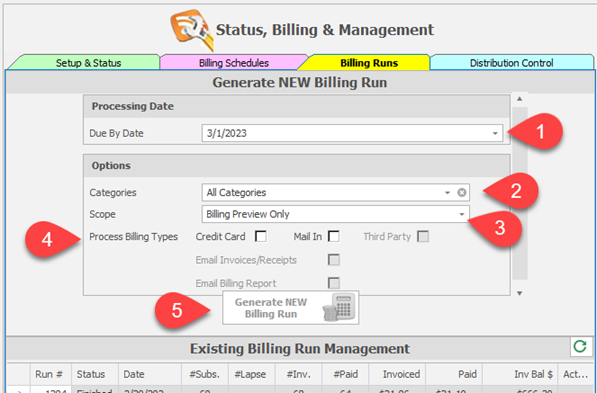This screenshot has width=597, height=393.
Task: Open the Distribution Control tab
Action: [x=511, y=63]
